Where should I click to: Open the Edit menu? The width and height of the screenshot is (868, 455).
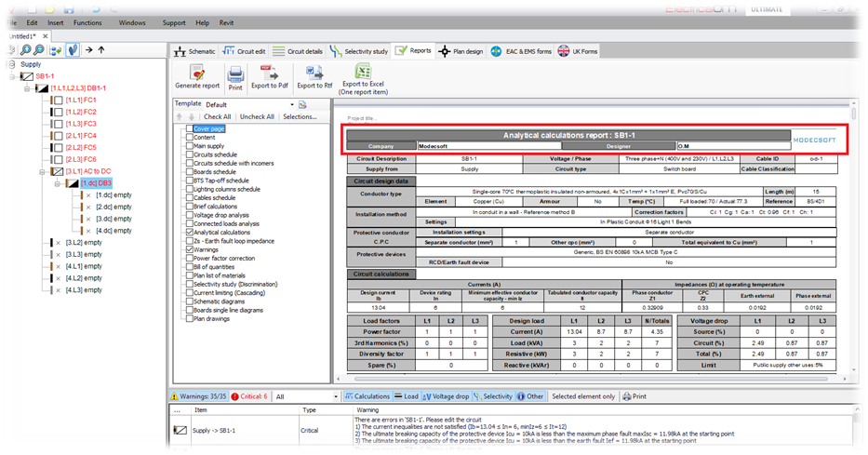pos(33,22)
